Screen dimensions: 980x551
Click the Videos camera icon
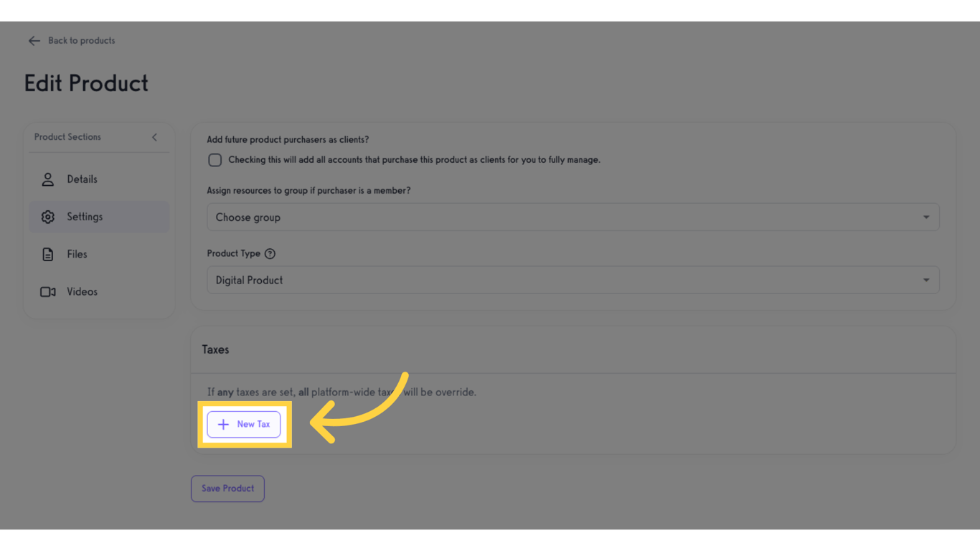click(x=47, y=291)
